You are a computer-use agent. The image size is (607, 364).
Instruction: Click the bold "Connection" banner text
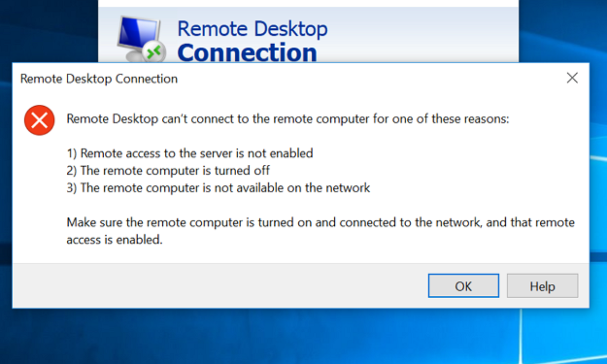(247, 52)
